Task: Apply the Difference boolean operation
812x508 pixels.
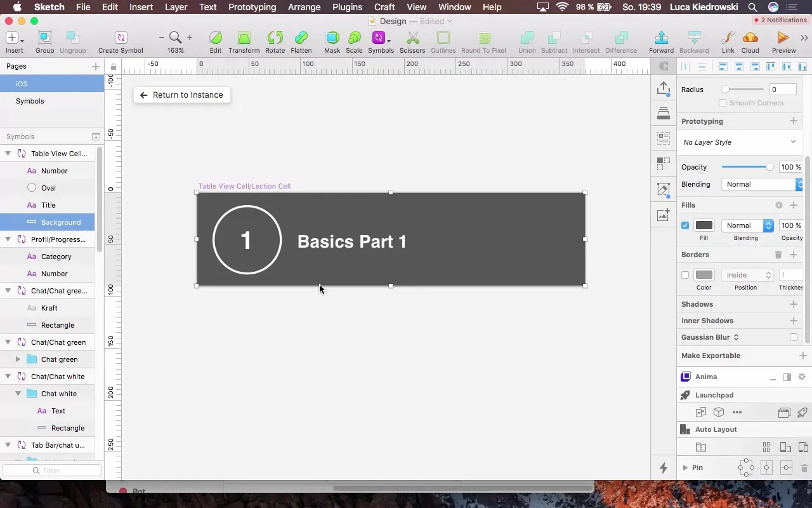Action: 621,41
